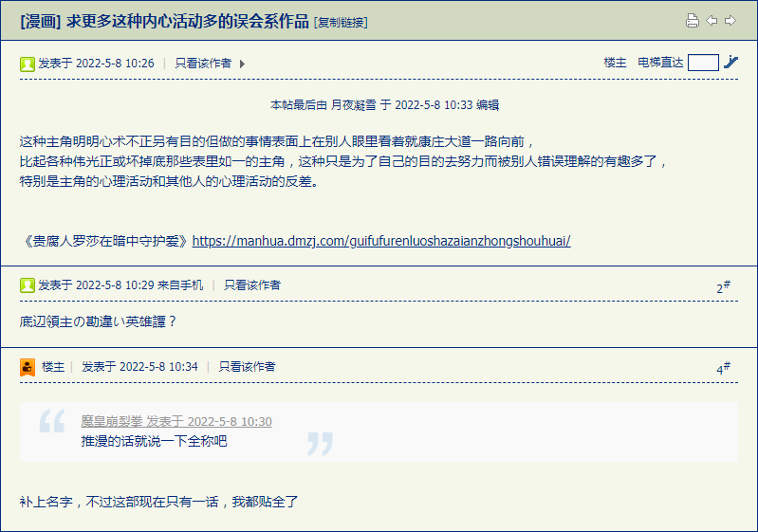The height and width of the screenshot is (532, 758).
Task: Click the 电梯直达 label
Action: 660,63
